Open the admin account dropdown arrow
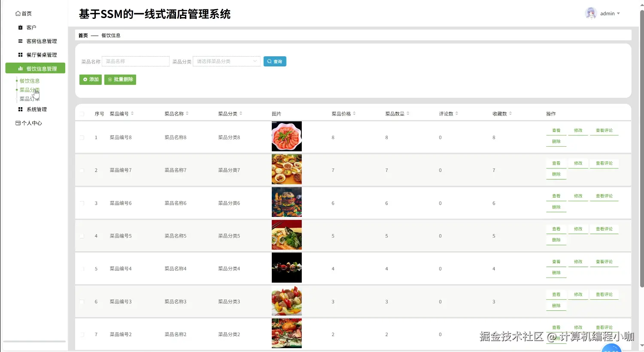Viewport: 644px width, 352px height. 618,13
